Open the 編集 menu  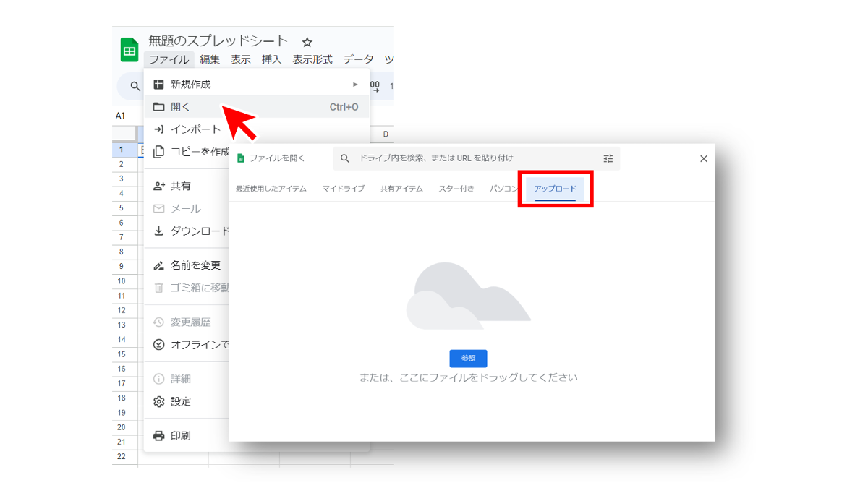pos(210,60)
